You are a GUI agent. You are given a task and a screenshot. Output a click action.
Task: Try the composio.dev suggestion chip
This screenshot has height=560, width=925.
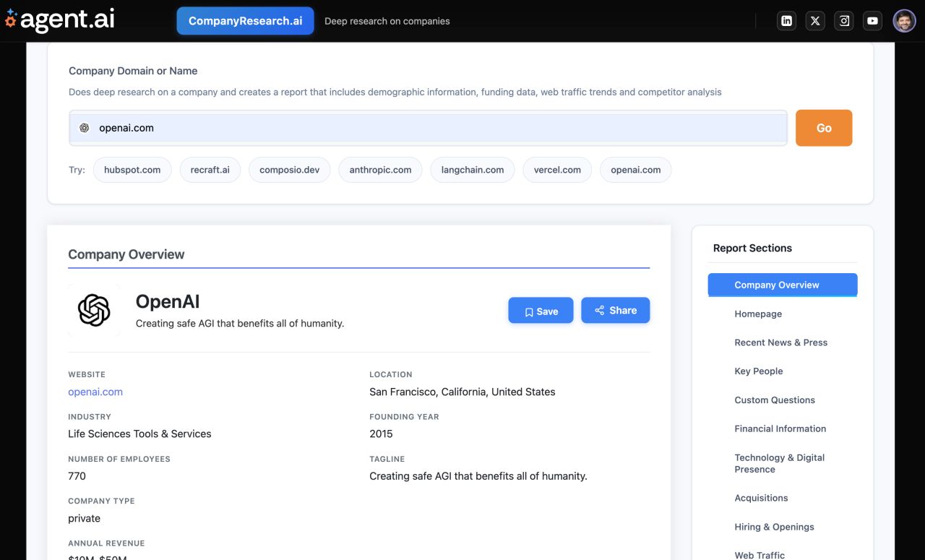(x=290, y=170)
